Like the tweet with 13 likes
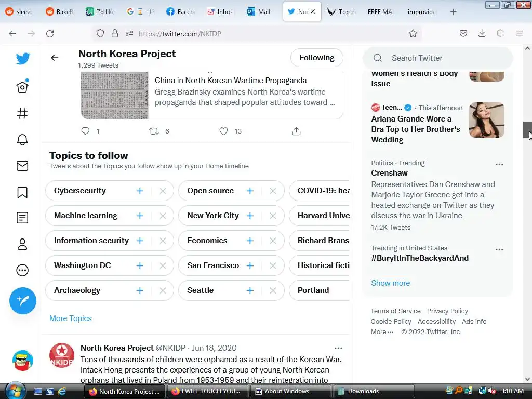 [223, 131]
